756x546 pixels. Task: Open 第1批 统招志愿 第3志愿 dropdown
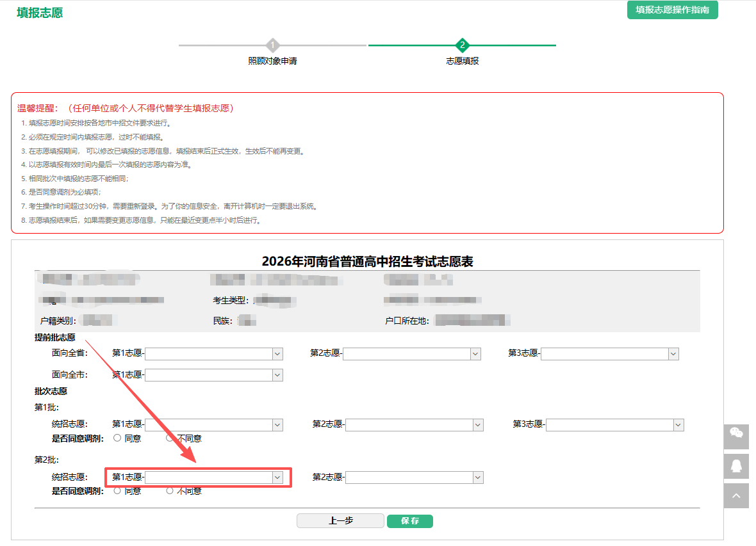615,424
